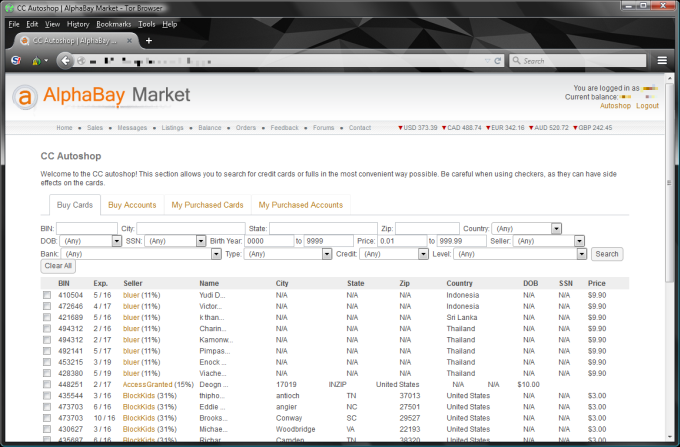This screenshot has width=680, height=447.
Task: Focus the City input field
Action: click(191, 228)
